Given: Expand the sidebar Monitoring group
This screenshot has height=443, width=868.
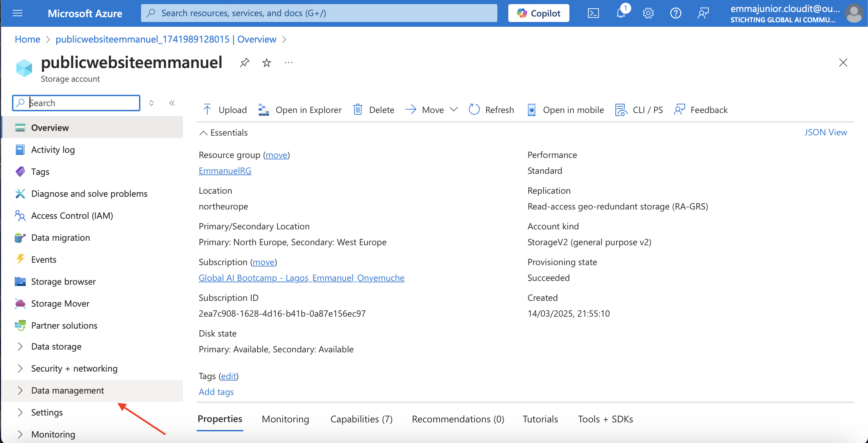Looking at the screenshot, I should [x=92, y=434].
